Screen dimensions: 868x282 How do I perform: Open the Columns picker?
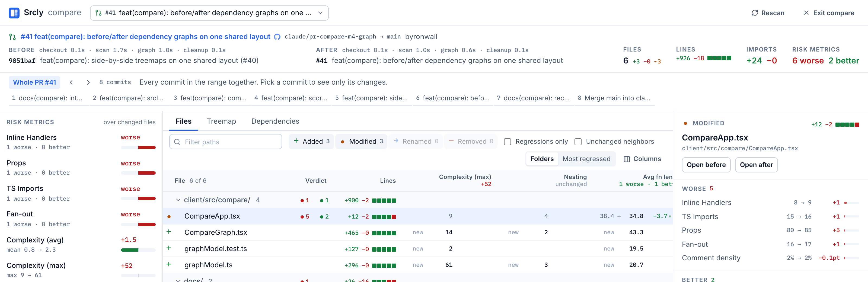(x=642, y=159)
